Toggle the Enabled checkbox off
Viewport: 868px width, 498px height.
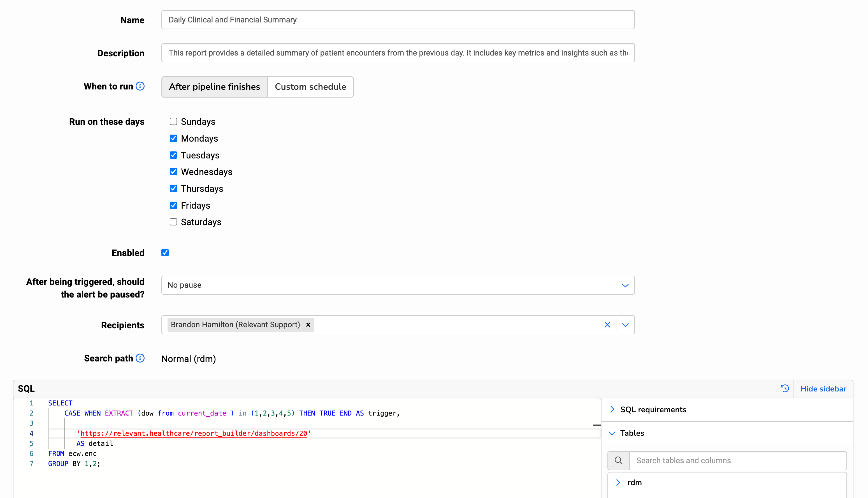165,253
